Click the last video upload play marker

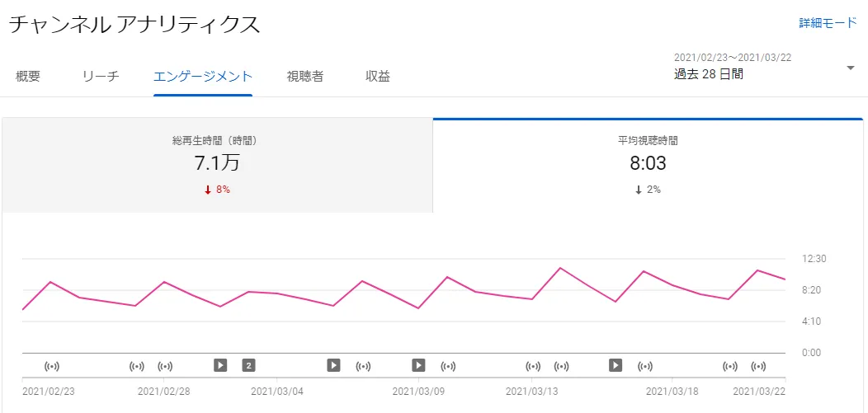[x=616, y=364]
